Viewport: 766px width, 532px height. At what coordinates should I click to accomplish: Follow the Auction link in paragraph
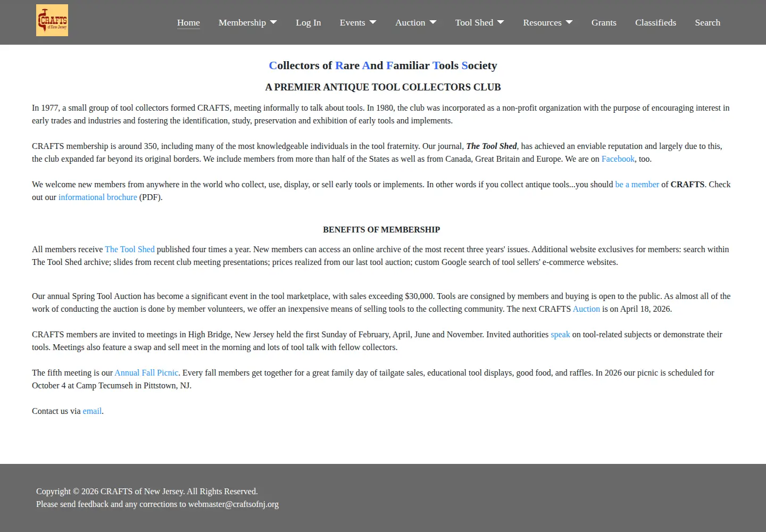(586, 309)
